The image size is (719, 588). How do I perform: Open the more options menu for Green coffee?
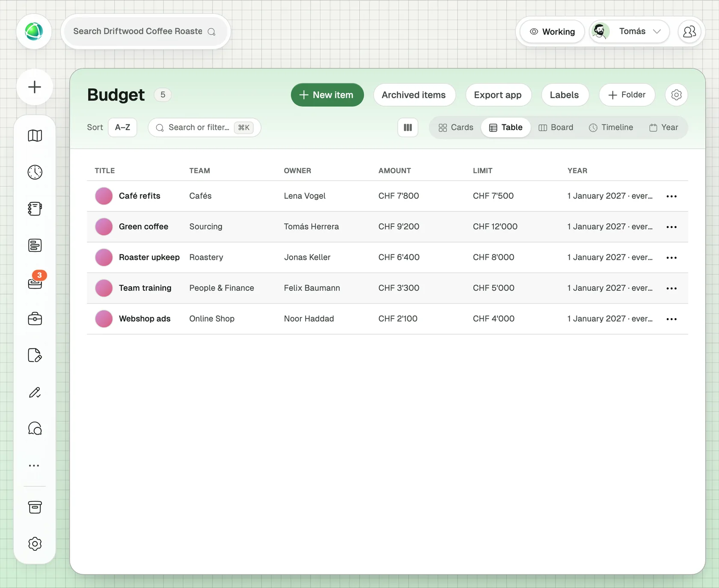click(x=671, y=227)
